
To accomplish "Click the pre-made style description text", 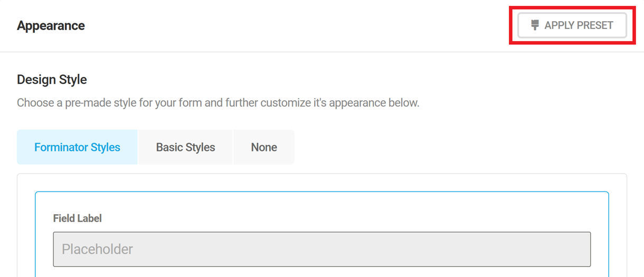I will point(218,102).
